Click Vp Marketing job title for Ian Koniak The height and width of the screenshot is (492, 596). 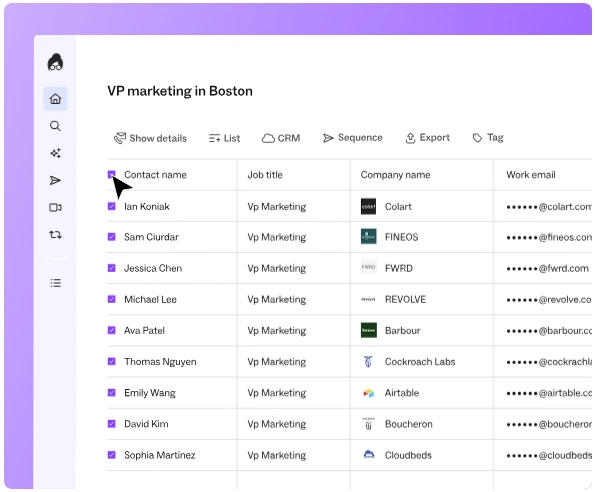point(277,206)
